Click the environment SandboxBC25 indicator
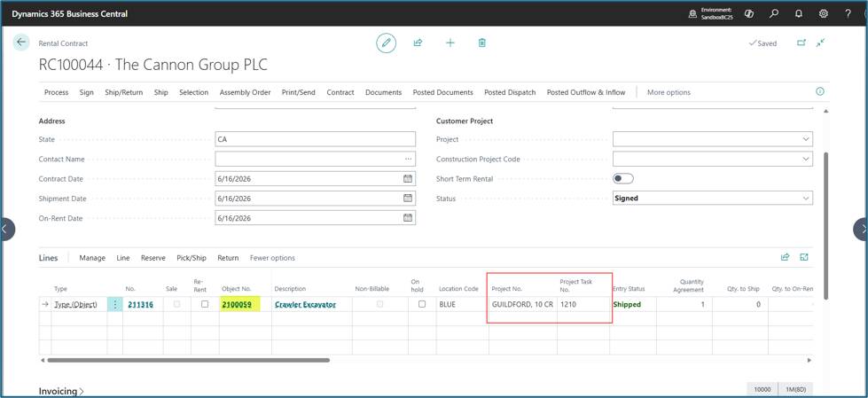868x398 pixels. click(711, 14)
